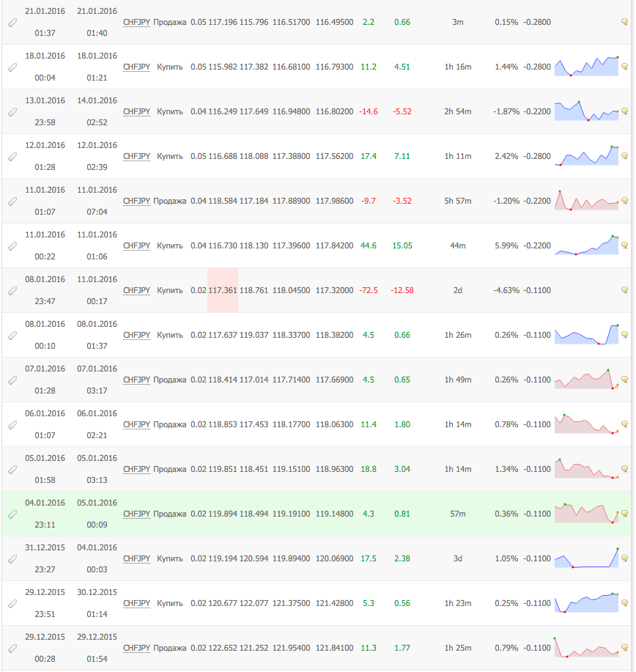Open CHFJPY link in the 13.01.2016 trade row
The width and height of the screenshot is (636, 672).
click(137, 111)
